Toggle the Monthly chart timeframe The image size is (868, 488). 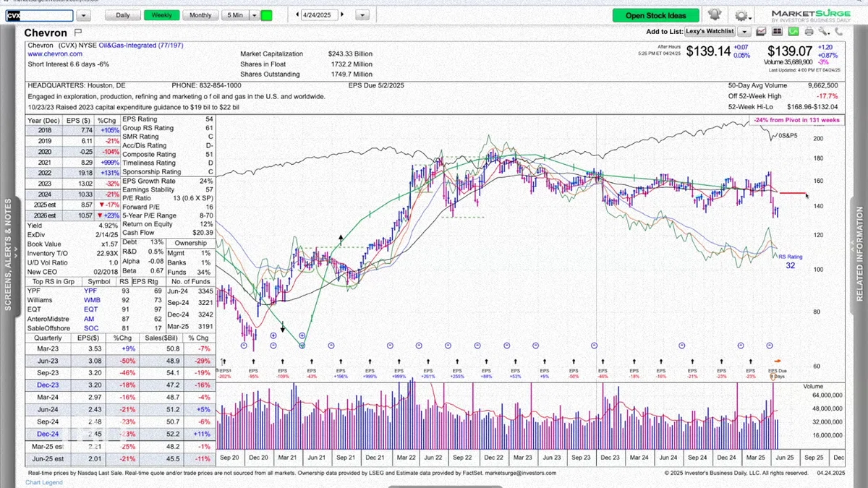pos(200,15)
